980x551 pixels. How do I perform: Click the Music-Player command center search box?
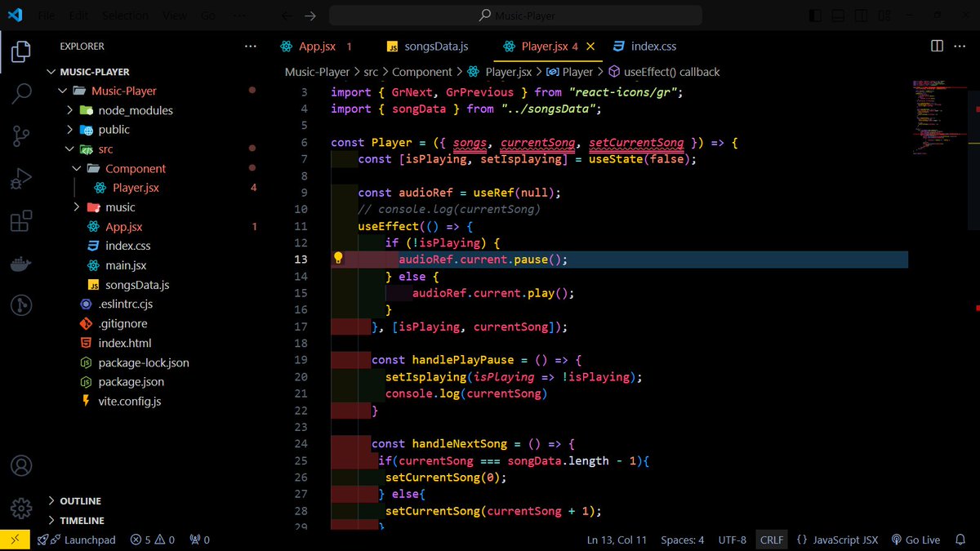pyautogui.click(x=516, y=16)
